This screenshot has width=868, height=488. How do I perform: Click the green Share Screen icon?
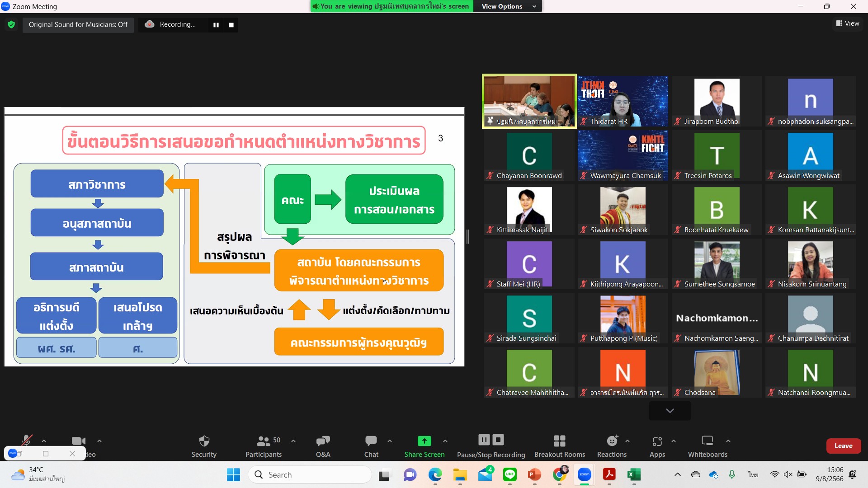click(424, 441)
